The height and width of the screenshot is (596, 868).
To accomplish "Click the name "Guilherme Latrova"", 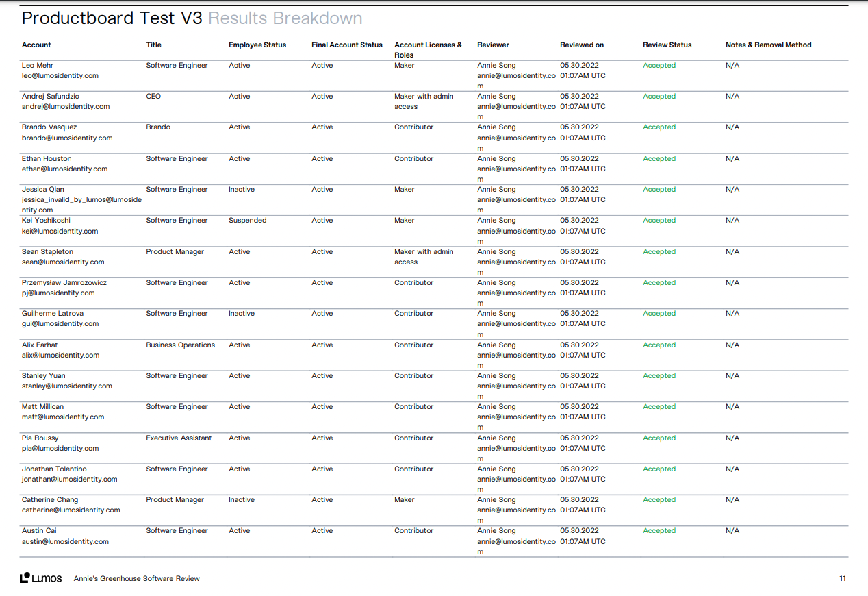I will 53,314.
